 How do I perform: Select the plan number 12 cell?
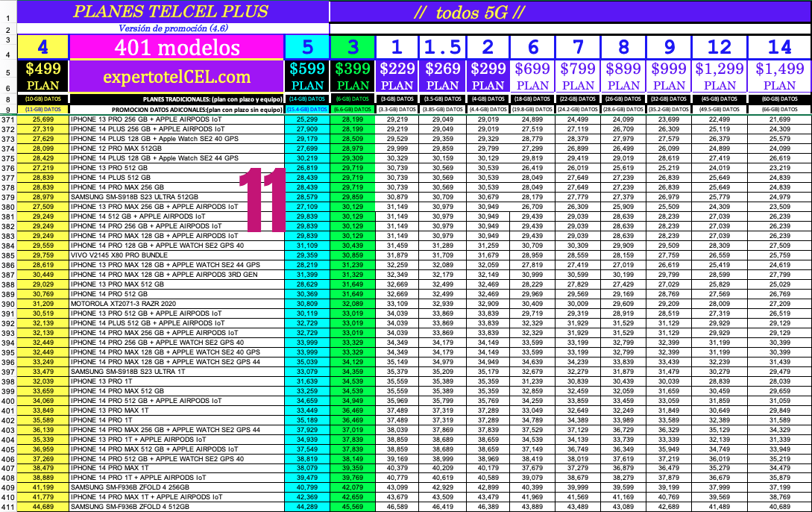720,47
